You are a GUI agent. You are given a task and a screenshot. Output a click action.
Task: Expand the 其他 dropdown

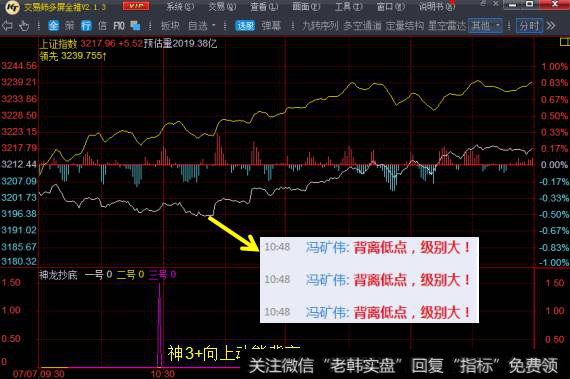[x=485, y=25]
